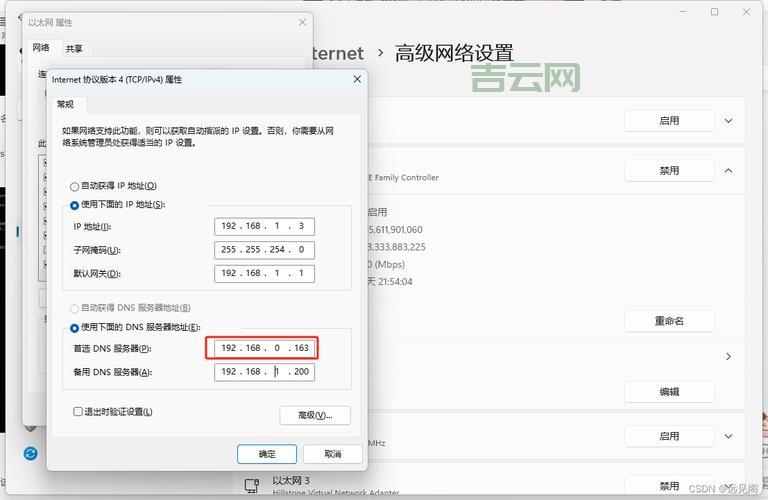This screenshot has height=500, width=768.
Task: Close the Internet 协议版本 4 属性 dialog
Action: 357,79
